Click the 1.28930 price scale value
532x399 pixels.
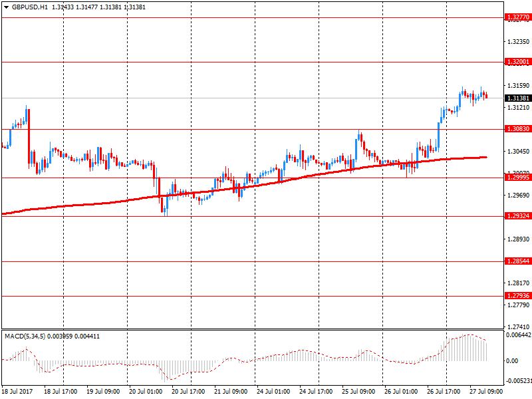click(x=519, y=239)
